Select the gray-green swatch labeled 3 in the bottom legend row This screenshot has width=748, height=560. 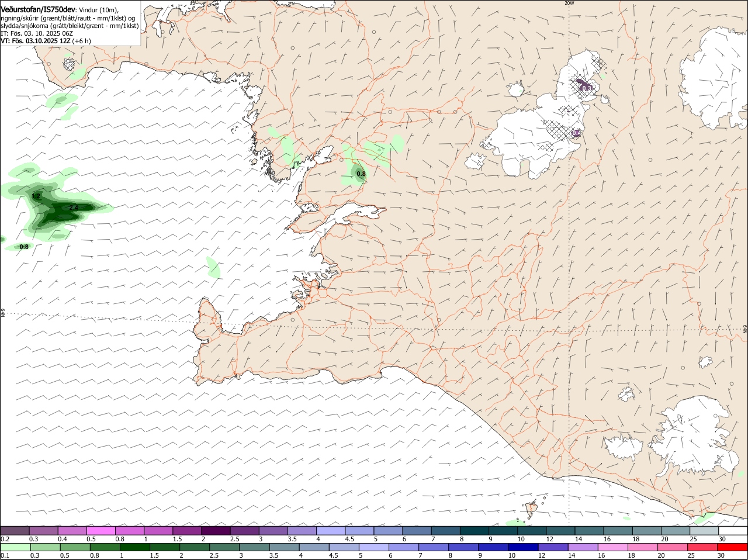pyautogui.click(x=254, y=548)
